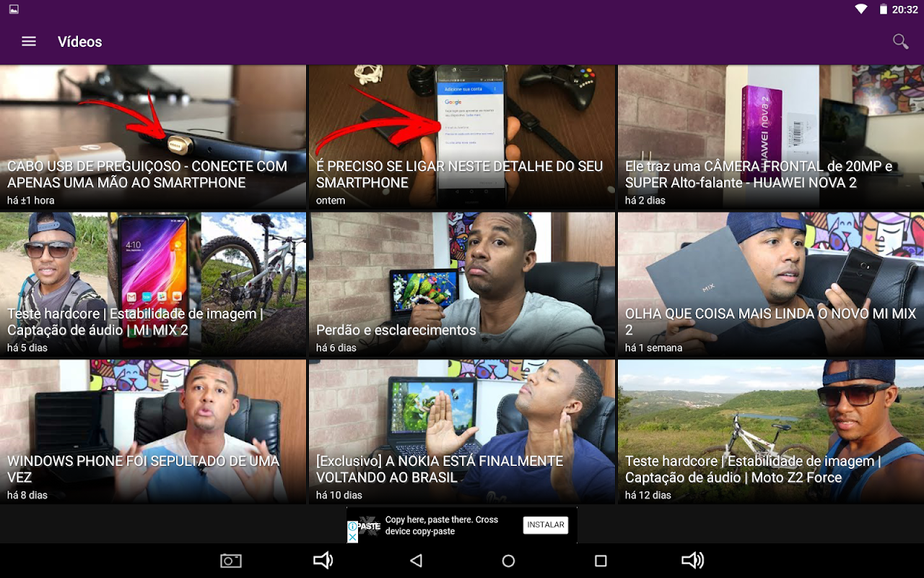924x578 pixels.
Task: Tap the screenshot camera icon in navigation bar
Action: click(x=231, y=561)
